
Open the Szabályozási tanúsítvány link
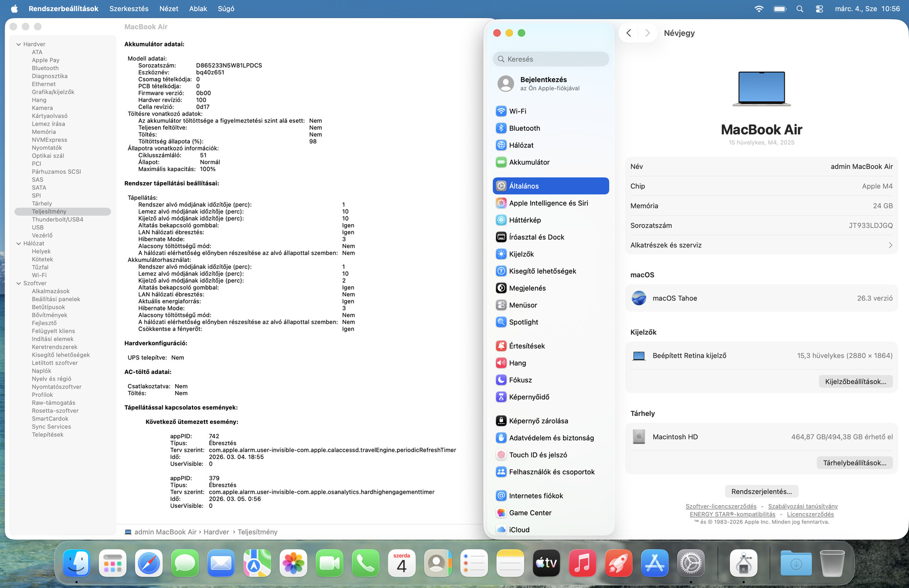click(x=803, y=506)
